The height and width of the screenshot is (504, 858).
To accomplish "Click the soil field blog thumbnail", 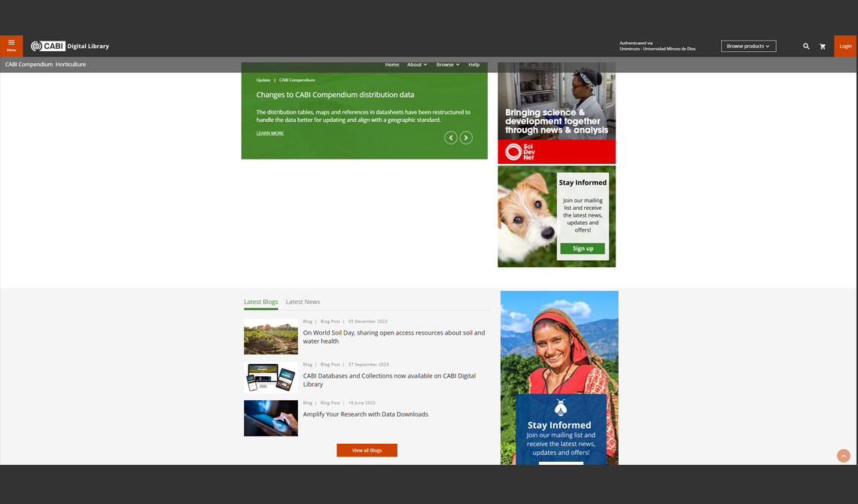I will [x=271, y=337].
